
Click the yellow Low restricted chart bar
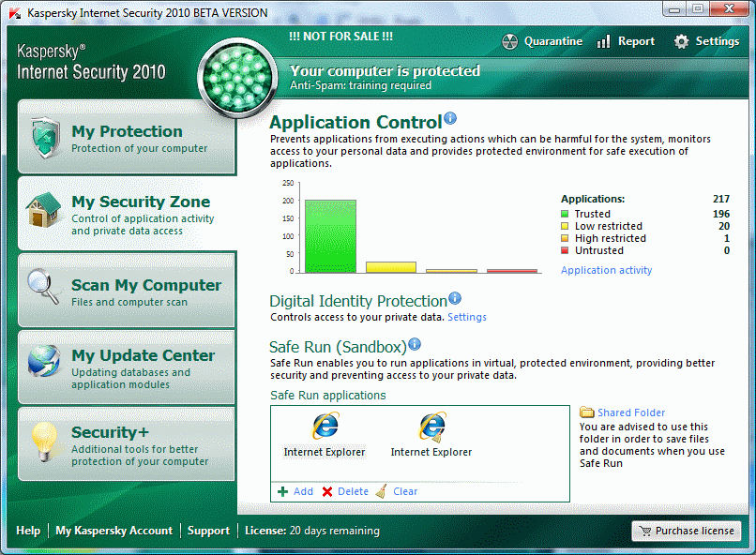coord(391,267)
